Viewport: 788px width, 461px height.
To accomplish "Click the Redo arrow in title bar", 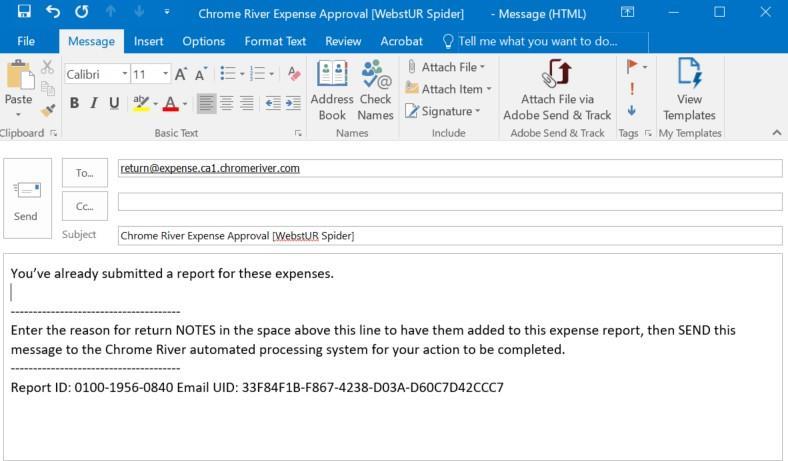I will tap(81, 12).
